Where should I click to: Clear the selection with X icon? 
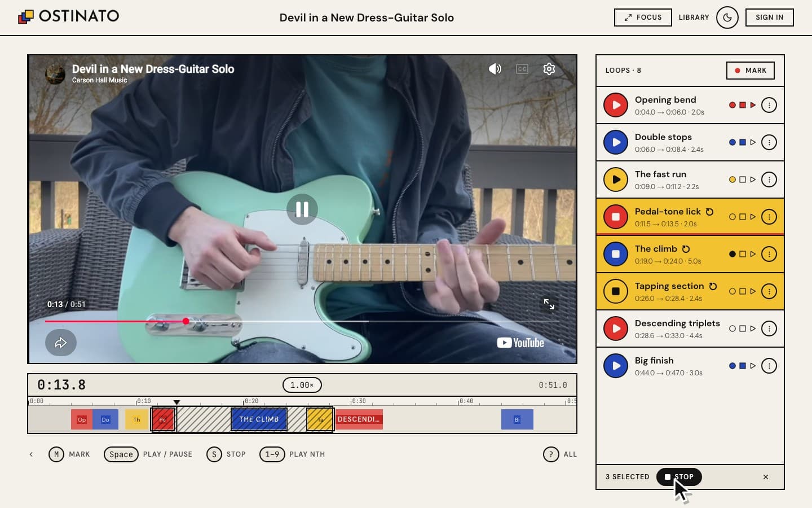(766, 477)
